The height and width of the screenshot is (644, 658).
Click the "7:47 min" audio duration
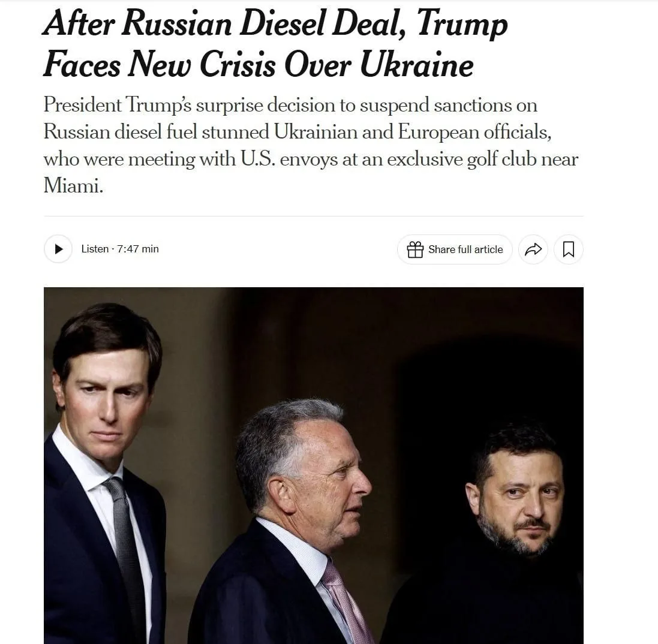point(138,249)
